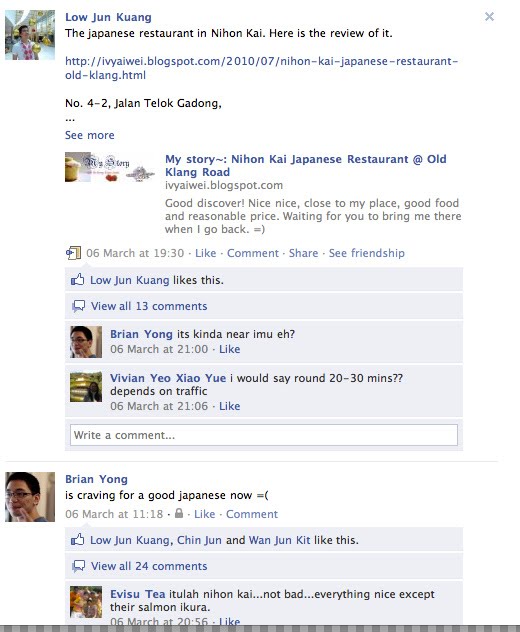Click the privacy lock icon on Brian Yong's status

(179, 513)
